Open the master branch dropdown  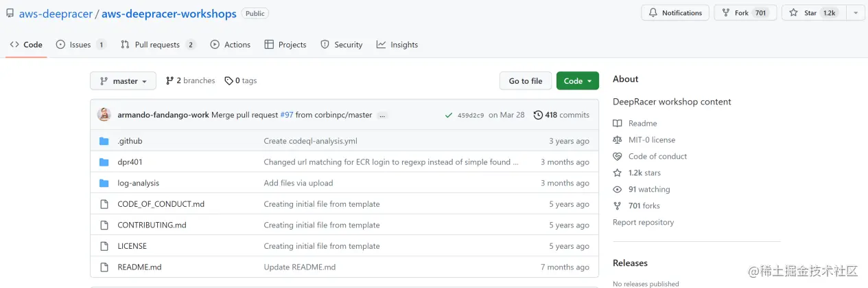(123, 80)
